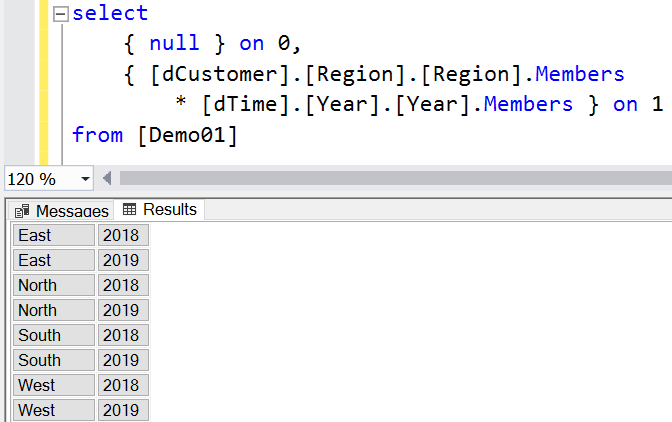Switch to the Messages tab
Viewport: 672px width, 422px height.
pos(61,211)
